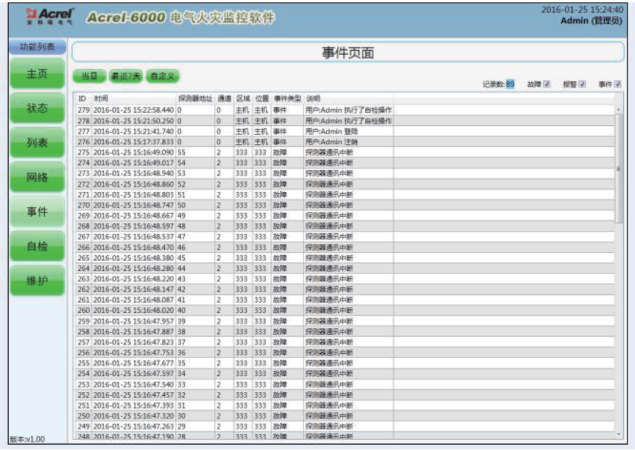Image resolution: width=635 pixels, height=450 pixels.
Task: Show events from 最近7天
Action: coord(125,76)
